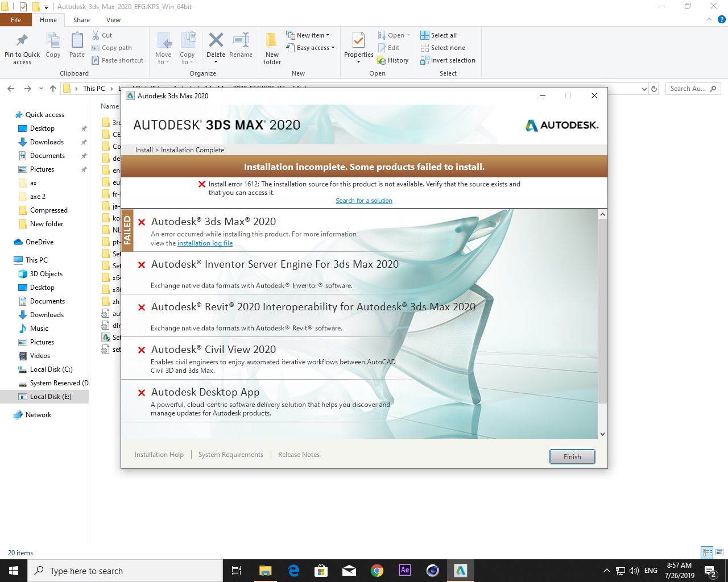Open the Search for a solution link
Screen dimensions: 728x582
click(364, 201)
